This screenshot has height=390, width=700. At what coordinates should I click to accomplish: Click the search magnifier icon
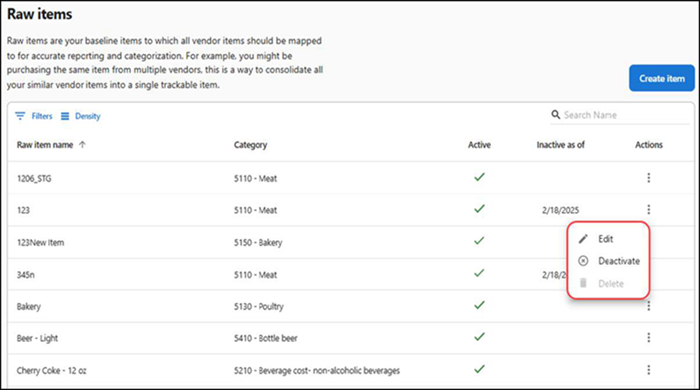[x=555, y=115]
